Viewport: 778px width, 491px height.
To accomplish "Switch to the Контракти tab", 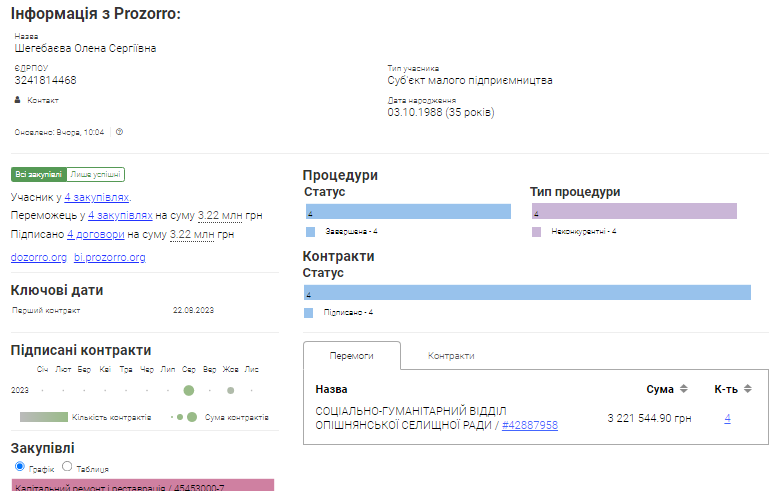I will tap(450, 356).
